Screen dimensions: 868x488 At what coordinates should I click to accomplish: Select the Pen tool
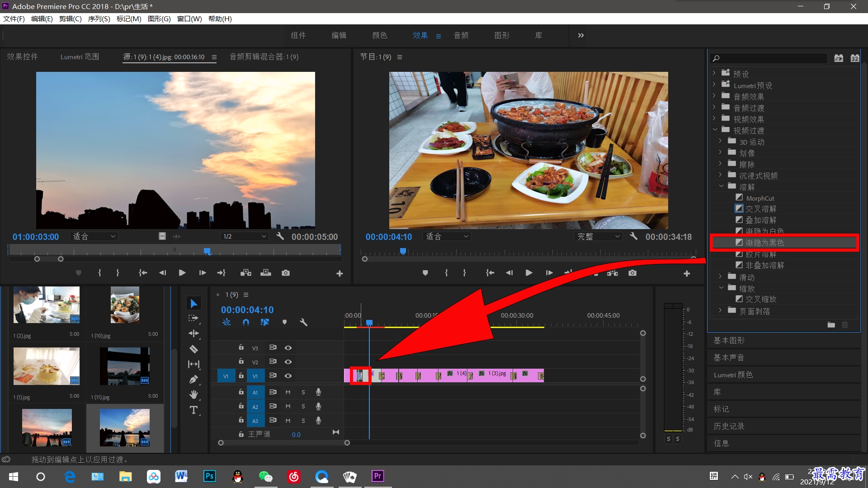coord(193,380)
